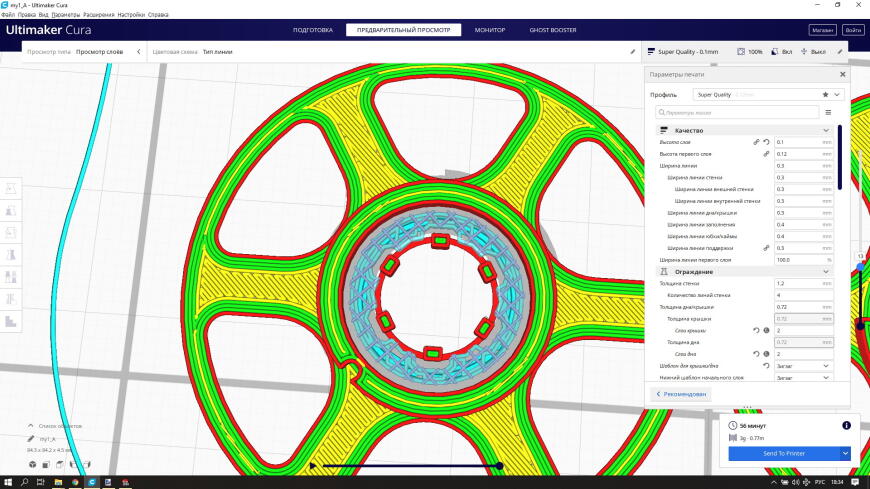
Task: Open the Send To Printer dropdown arrow
Action: (845, 453)
